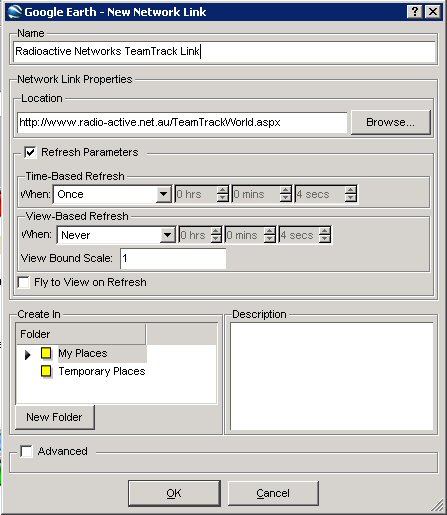447x515 pixels.
Task: Confirm the dialog with OK
Action: tap(174, 493)
